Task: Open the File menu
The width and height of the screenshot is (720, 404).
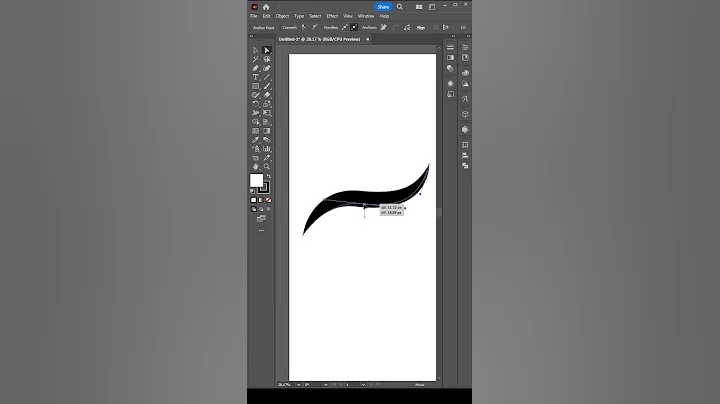Action: [253, 16]
